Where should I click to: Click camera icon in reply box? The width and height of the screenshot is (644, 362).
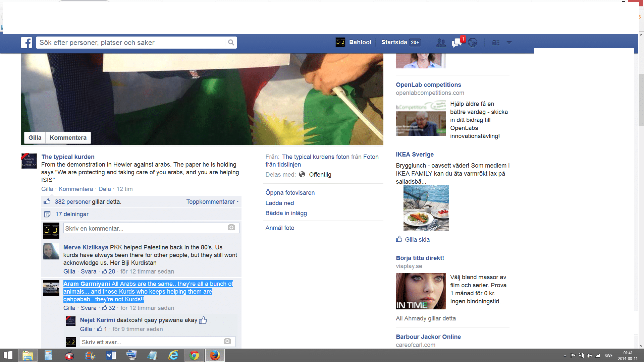point(227,341)
